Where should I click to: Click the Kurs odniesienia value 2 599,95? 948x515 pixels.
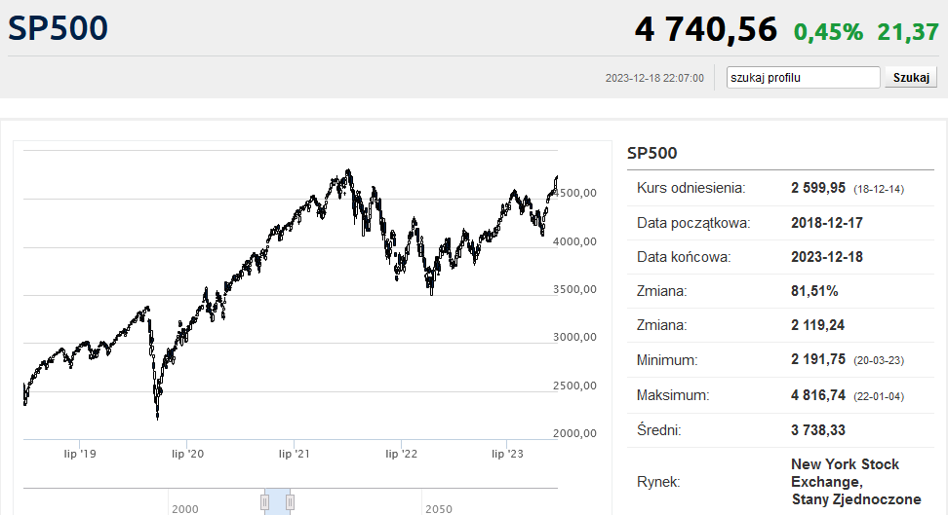(x=818, y=188)
